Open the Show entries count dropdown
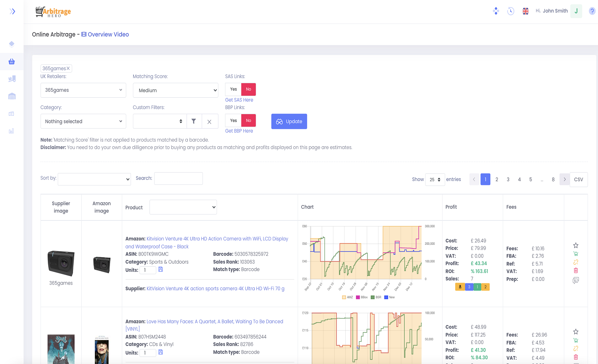 click(x=435, y=179)
